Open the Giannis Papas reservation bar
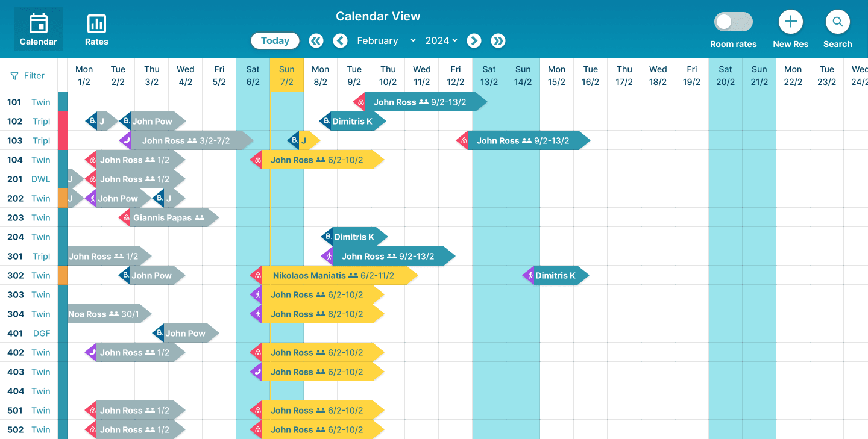This screenshot has width=868, height=439. coord(169,217)
